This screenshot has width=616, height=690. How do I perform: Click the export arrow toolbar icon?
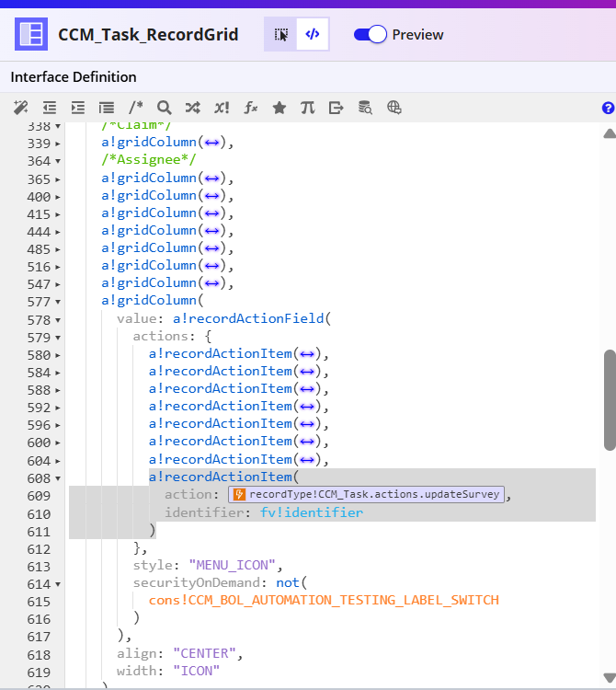click(336, 108)
